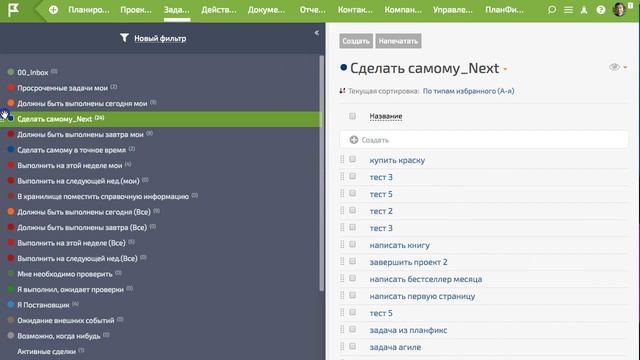The height and width of the screenshot is (360, 640).
Task: Open the Контак... menu tab
Action: pos(355,10)
